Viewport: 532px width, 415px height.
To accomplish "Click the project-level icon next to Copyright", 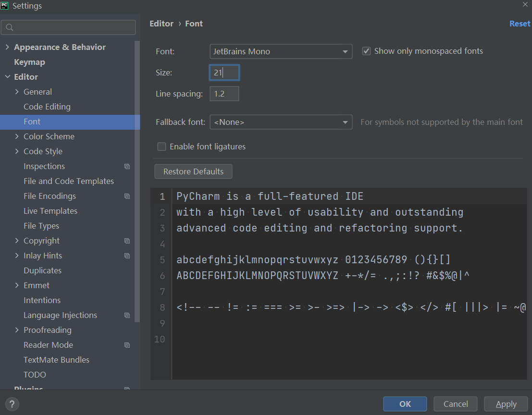I will point(127,241).
